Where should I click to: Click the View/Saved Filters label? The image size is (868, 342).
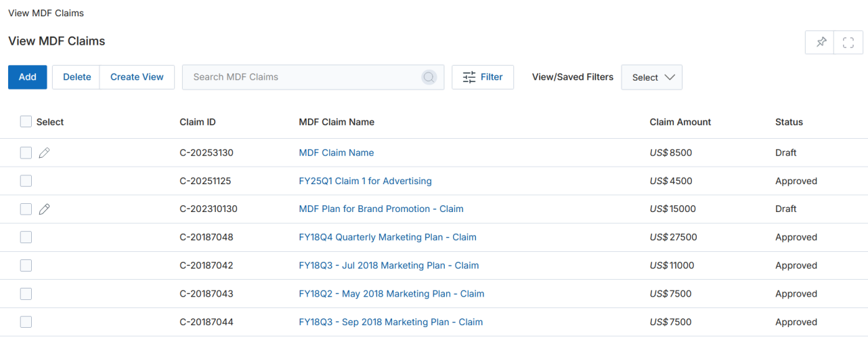573,77
